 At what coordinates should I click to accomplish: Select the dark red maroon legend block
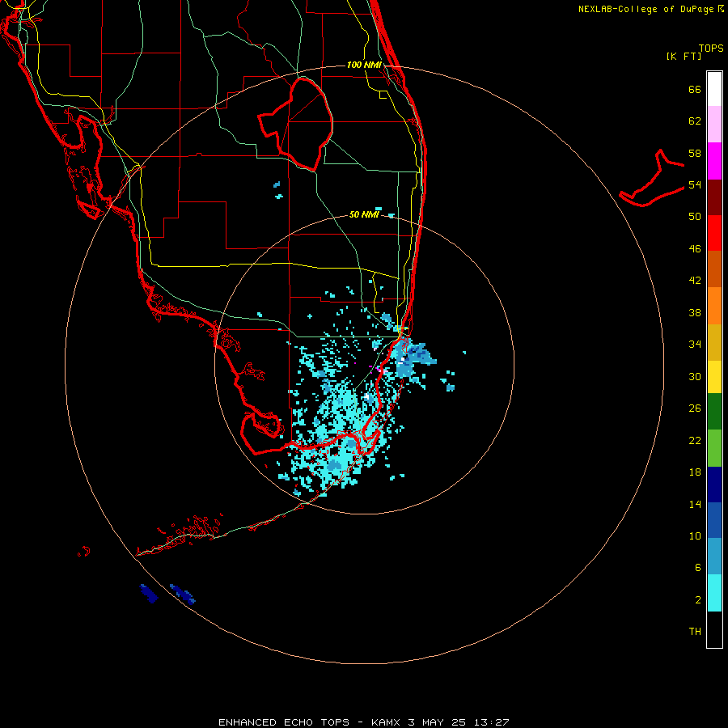714,197
